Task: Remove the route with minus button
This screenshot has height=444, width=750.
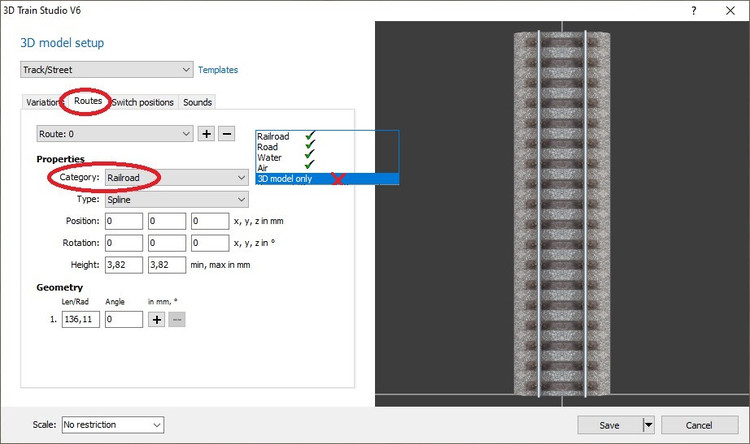Action: tap(227, 134)
